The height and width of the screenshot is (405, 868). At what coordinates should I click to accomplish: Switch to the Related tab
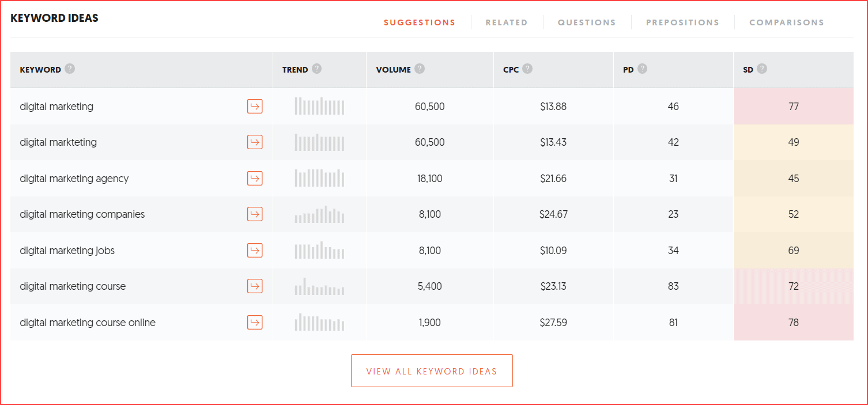[x=506, y=22]
